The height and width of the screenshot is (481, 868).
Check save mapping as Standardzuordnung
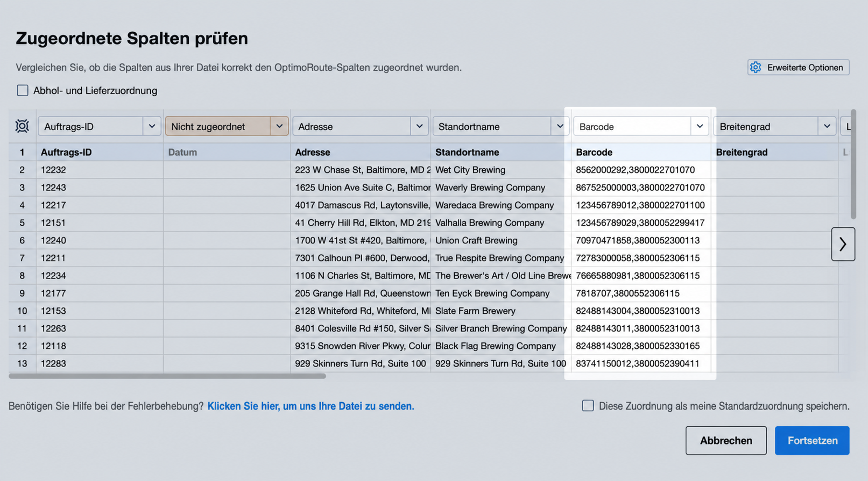tap(587, 406)
